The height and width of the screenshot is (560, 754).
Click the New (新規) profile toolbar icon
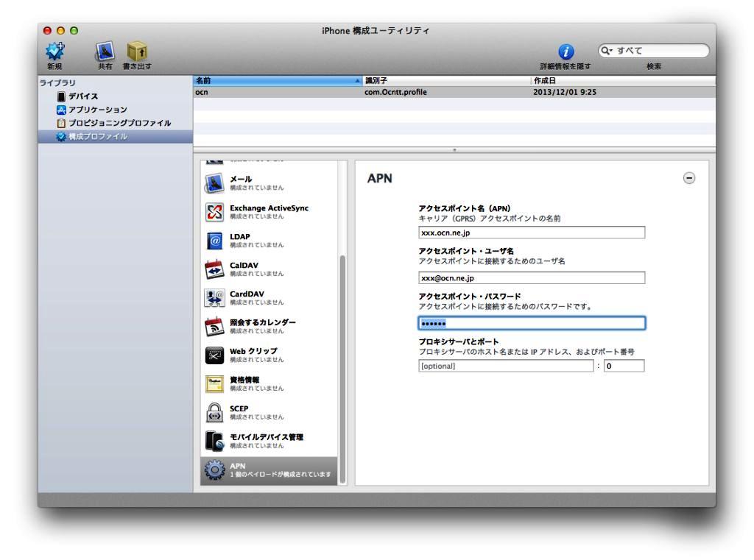pos(54,52)
